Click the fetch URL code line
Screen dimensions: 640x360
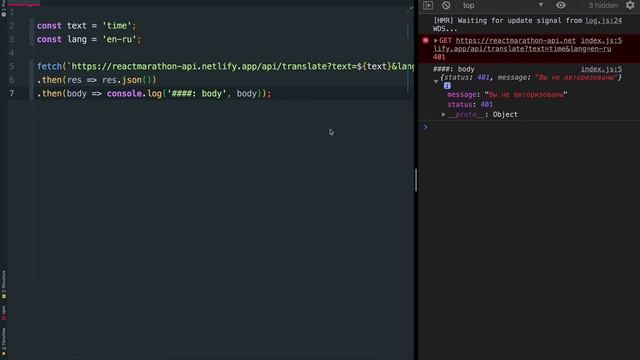click(x=225, y=66)
